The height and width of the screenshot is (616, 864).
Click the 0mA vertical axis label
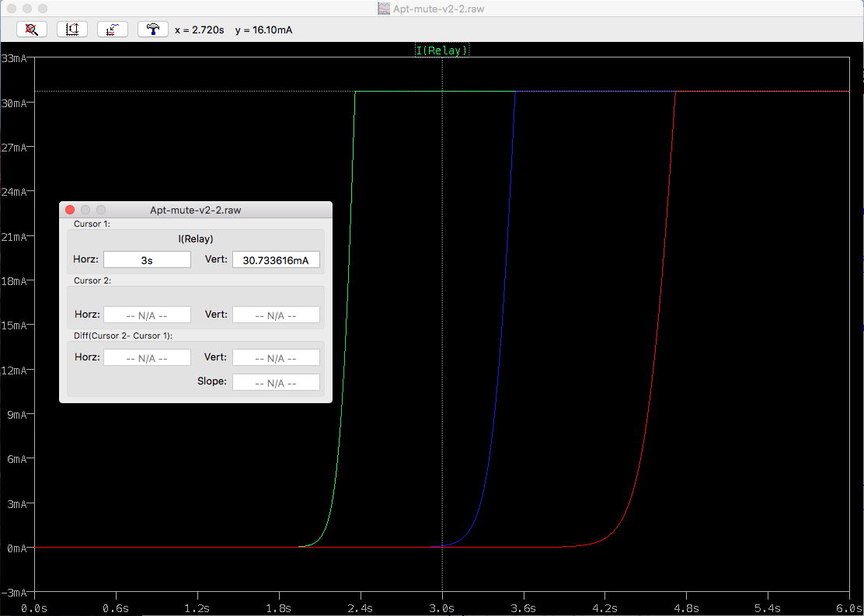pos(17,548)
